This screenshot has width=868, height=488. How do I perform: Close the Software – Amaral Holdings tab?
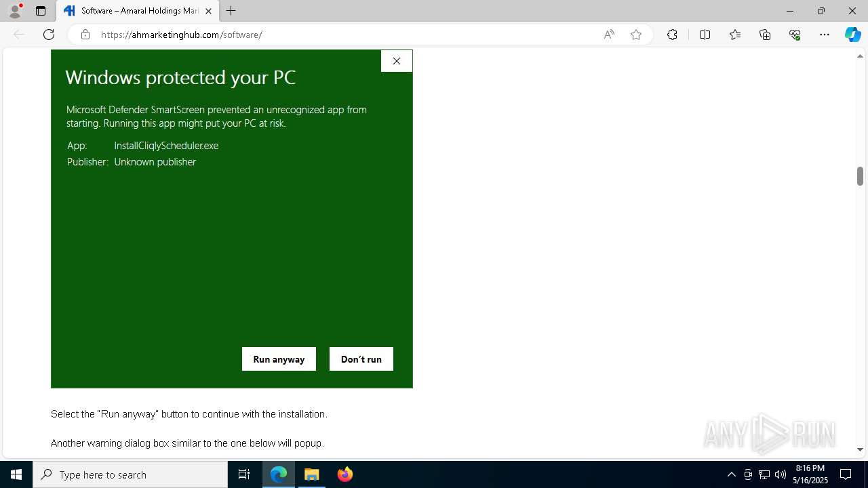[208, 11]
